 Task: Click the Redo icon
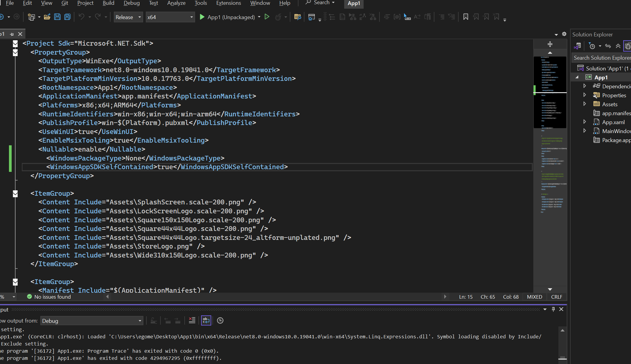(x=98, y=17)
